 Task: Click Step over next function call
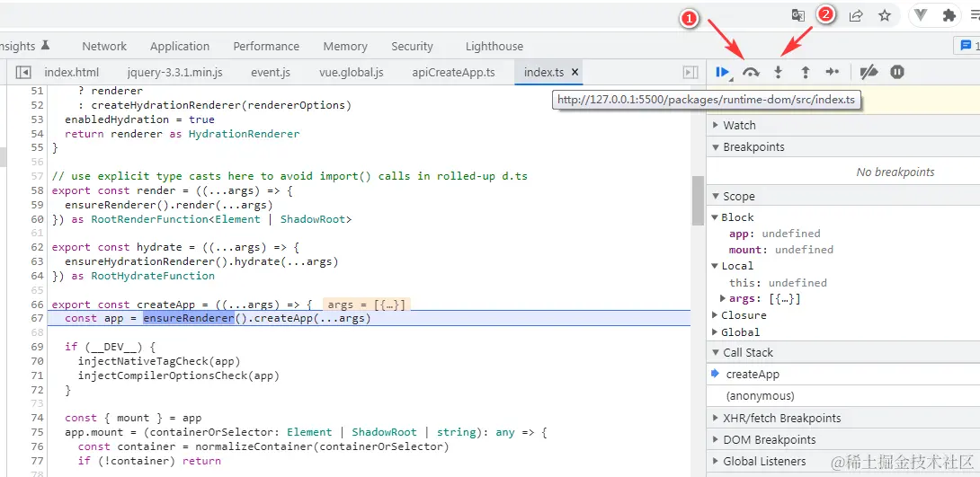[751, 73]
